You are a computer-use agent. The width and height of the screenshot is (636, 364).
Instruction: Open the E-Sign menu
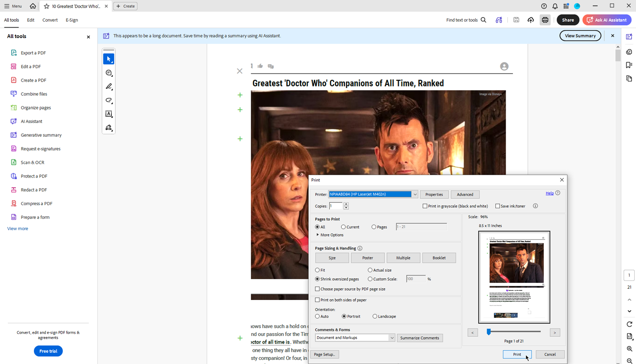tap(72, 20)
